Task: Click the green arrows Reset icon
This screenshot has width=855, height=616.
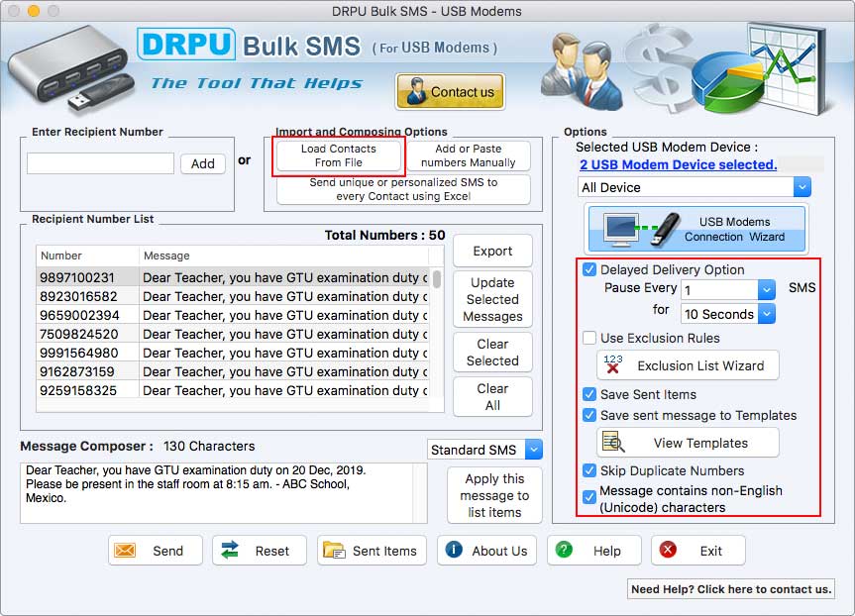Action: (230, 551)
